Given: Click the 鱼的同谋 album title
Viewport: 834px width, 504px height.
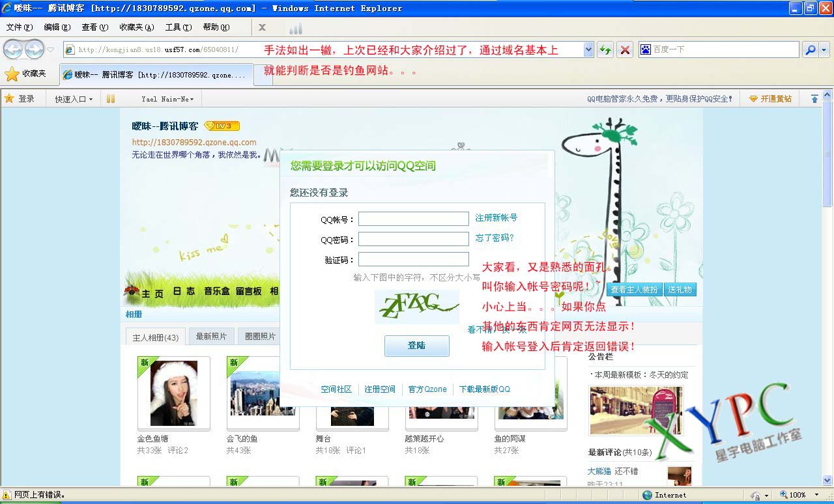Looking at the screenshot, I should pyautogui.click(x=510, y=439).
